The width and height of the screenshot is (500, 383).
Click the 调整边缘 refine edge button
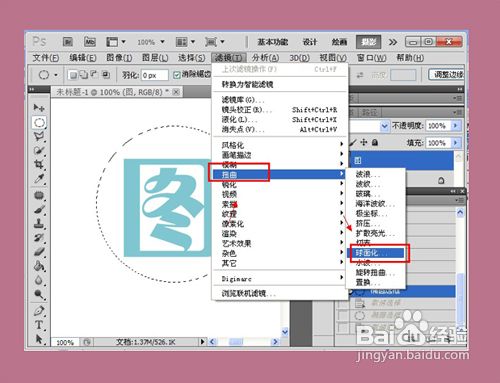(x=447, y=75)
